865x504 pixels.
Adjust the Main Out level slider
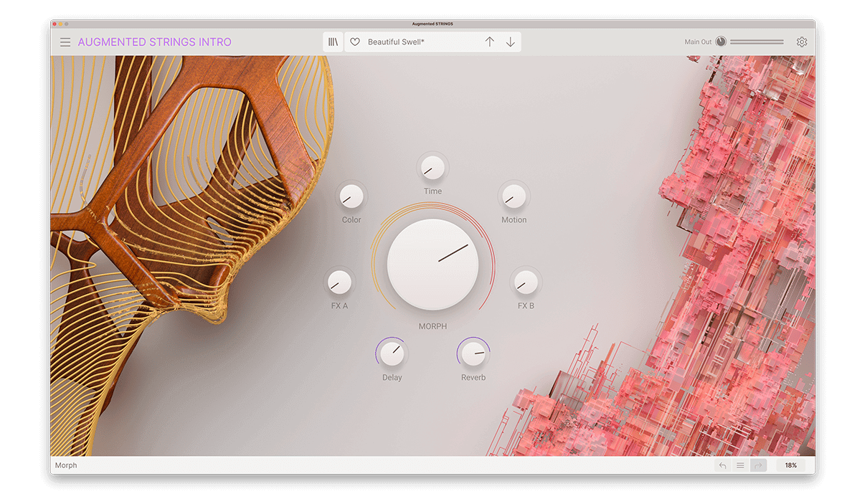[x=757, y=41]
